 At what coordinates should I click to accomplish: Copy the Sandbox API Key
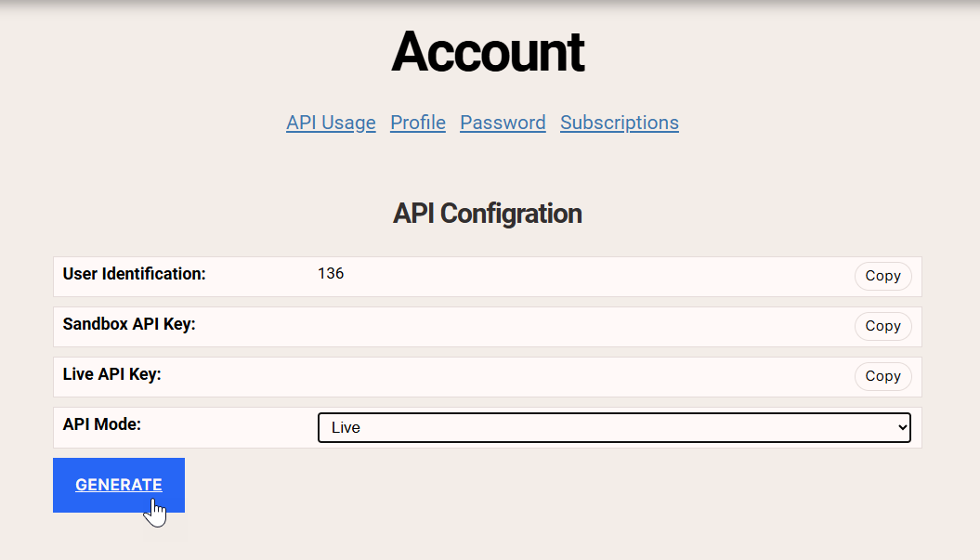pyautogui.click(x=882, y=326)
